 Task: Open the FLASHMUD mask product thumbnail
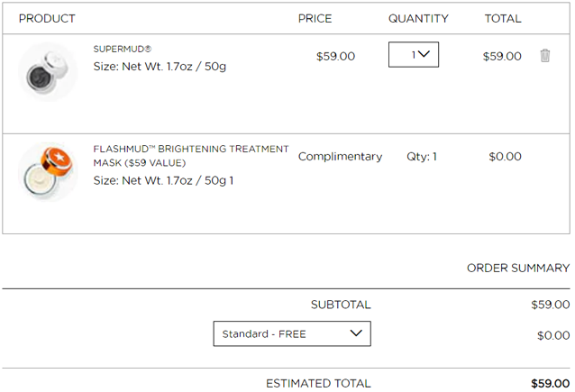click(x=48, y=171)
